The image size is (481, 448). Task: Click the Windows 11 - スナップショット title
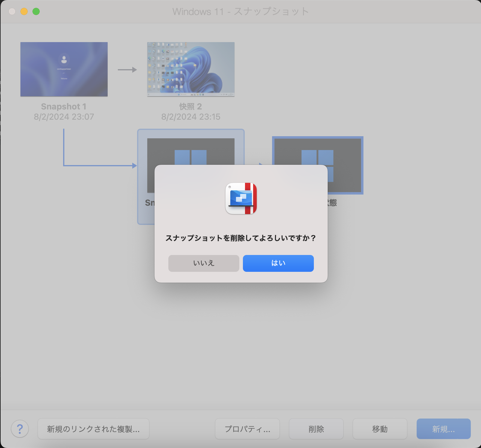point(240,11)
